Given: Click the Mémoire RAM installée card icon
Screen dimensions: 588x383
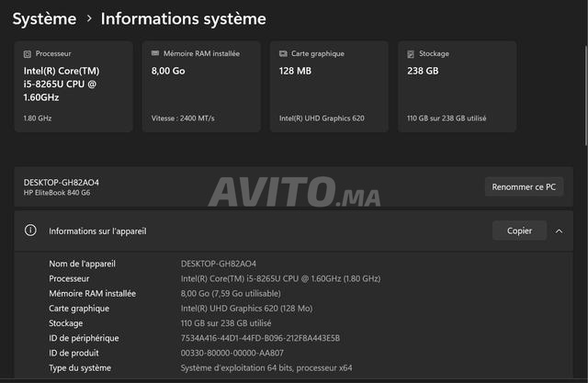Looking at the screenshot, I should (x=155, y=53).
